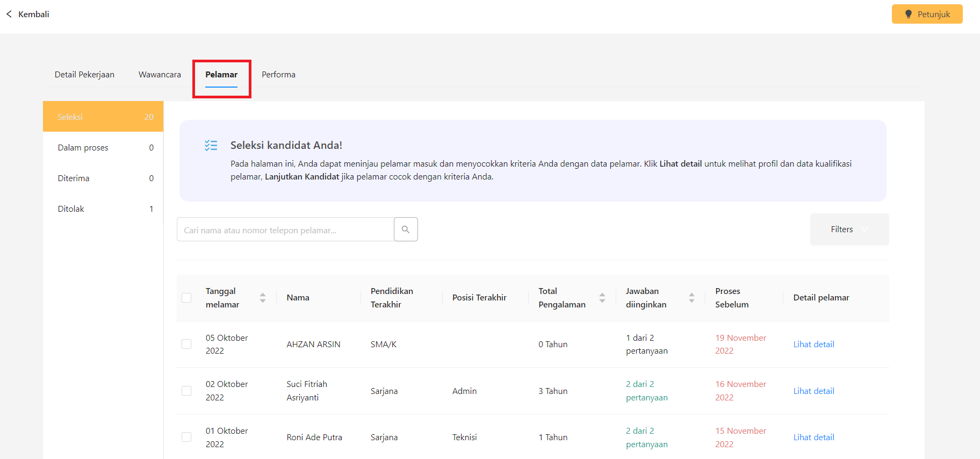Focus the applicant name search field
This screenshot has width=980, height=459.
[285, 230]
